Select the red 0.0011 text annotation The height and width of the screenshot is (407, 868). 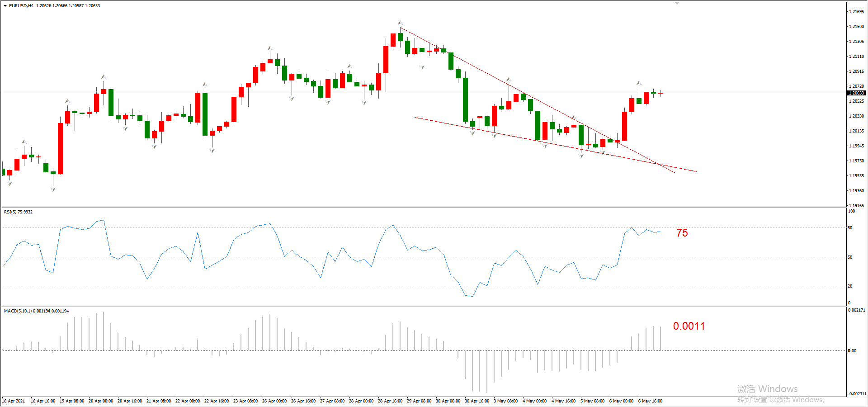pyautogui.click(x=689, y=326)
